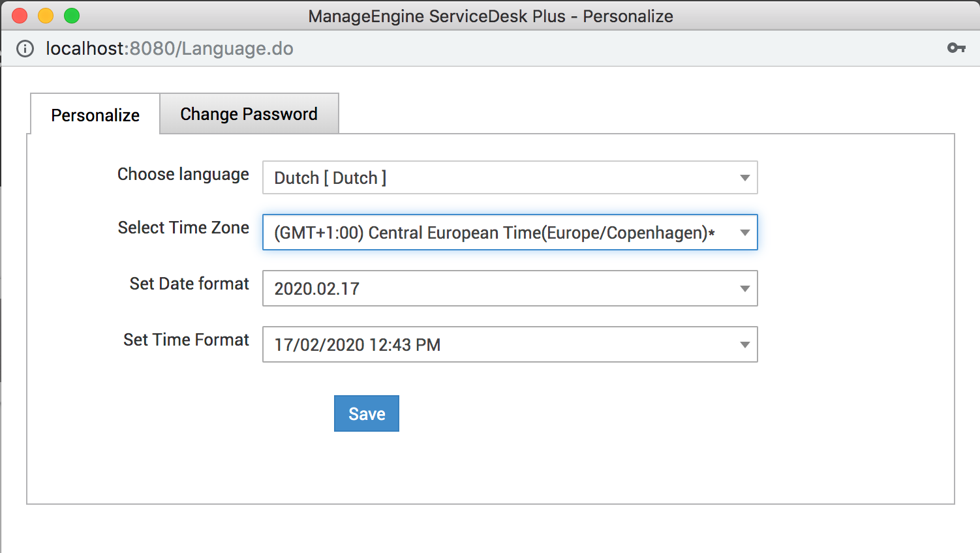Maximize the window using the green button
The width and height of the screenshot is (980, 553).
[x=72, y=16]
